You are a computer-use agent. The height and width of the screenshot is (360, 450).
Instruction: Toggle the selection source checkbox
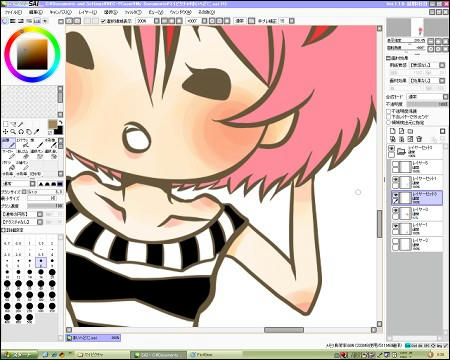388,123
